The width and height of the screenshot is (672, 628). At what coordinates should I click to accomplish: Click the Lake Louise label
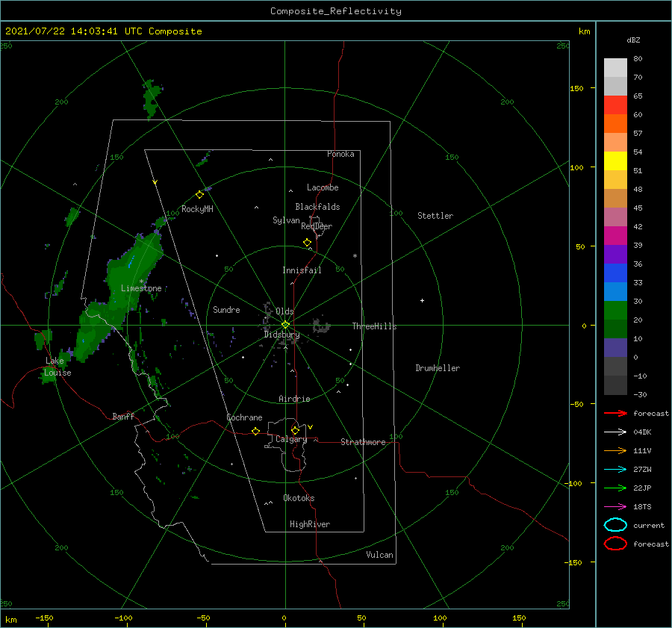tap(57, 367)
